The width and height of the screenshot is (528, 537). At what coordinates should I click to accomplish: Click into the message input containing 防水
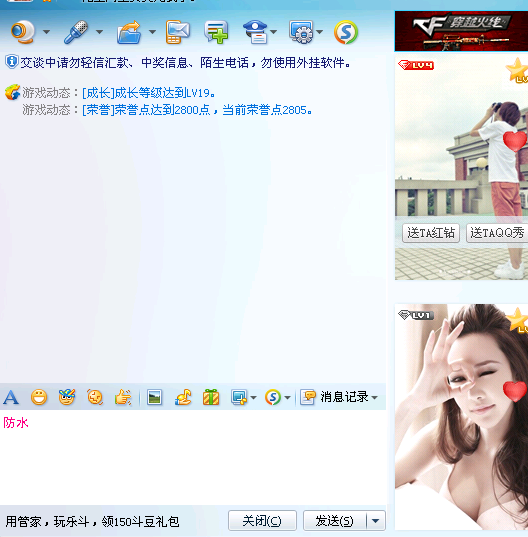[193, 457]
